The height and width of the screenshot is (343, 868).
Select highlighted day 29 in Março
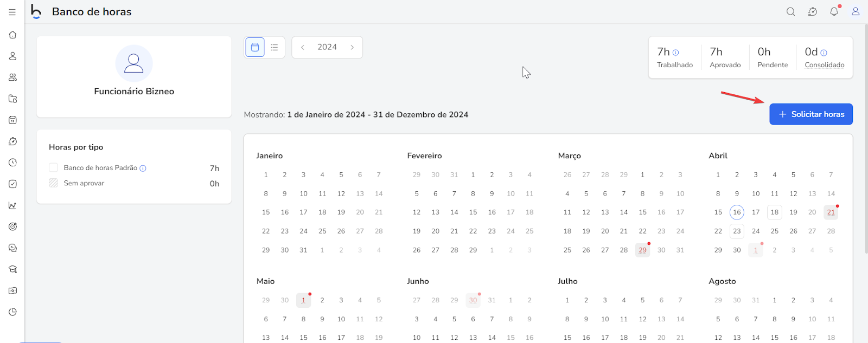click(642, 250)
